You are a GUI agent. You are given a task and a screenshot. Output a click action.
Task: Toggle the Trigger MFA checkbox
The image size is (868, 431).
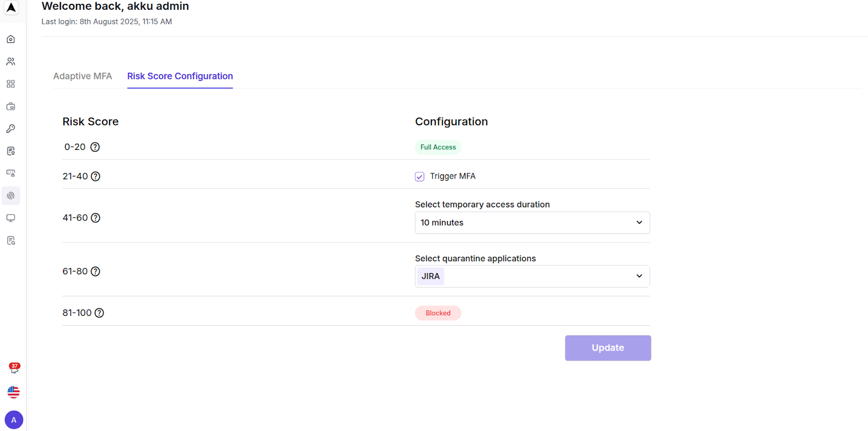419,176
